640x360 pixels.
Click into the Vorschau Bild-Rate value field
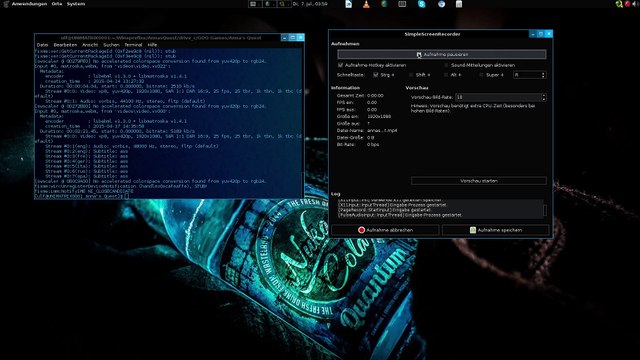pos(498,97)
